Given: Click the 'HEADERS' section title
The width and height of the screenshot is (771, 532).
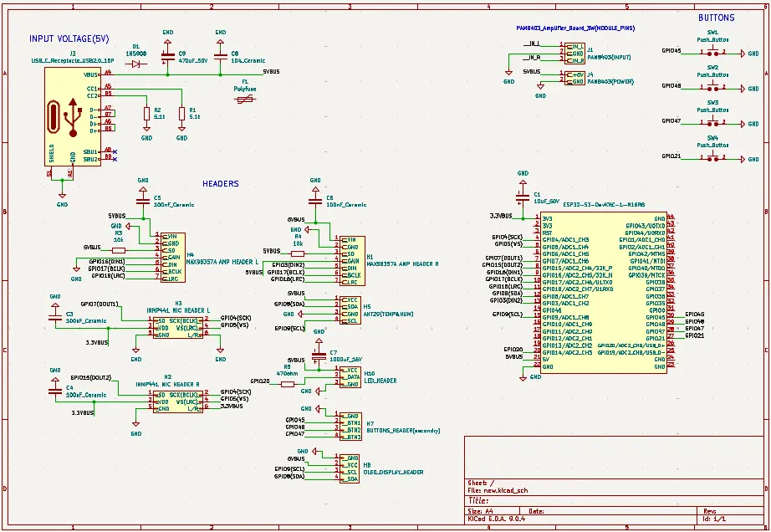Looking at the screenshot, I should point(220,183).
